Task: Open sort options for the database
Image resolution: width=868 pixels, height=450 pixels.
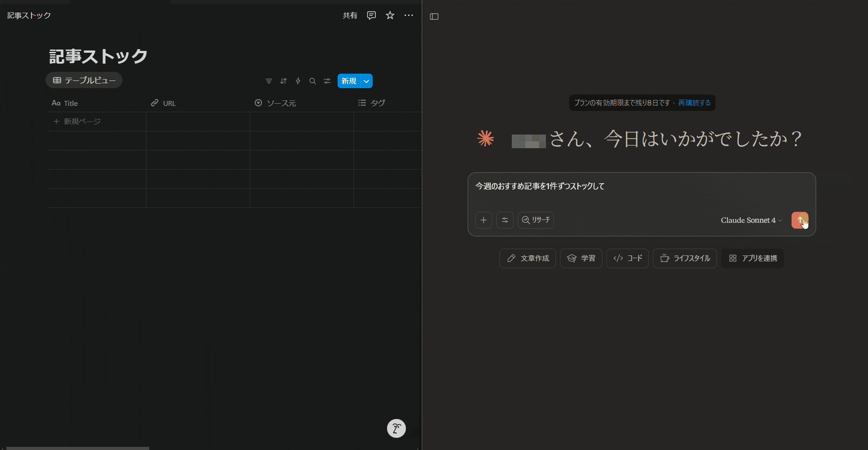Action: tap(283, 81)
